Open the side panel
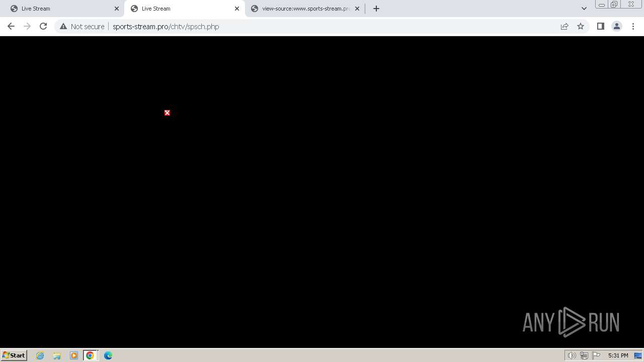Viewport: 644px width, 362px height. tap(600, 26)
